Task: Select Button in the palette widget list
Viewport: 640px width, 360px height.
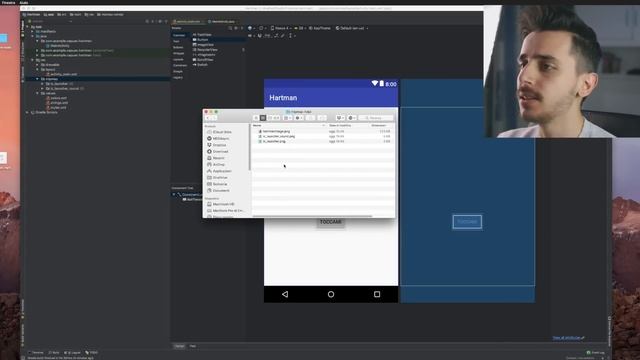Action: (202, 40)
